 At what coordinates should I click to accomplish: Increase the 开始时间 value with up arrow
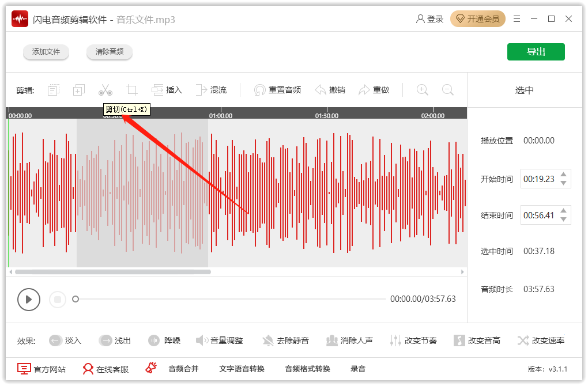(x=563, y=174)
